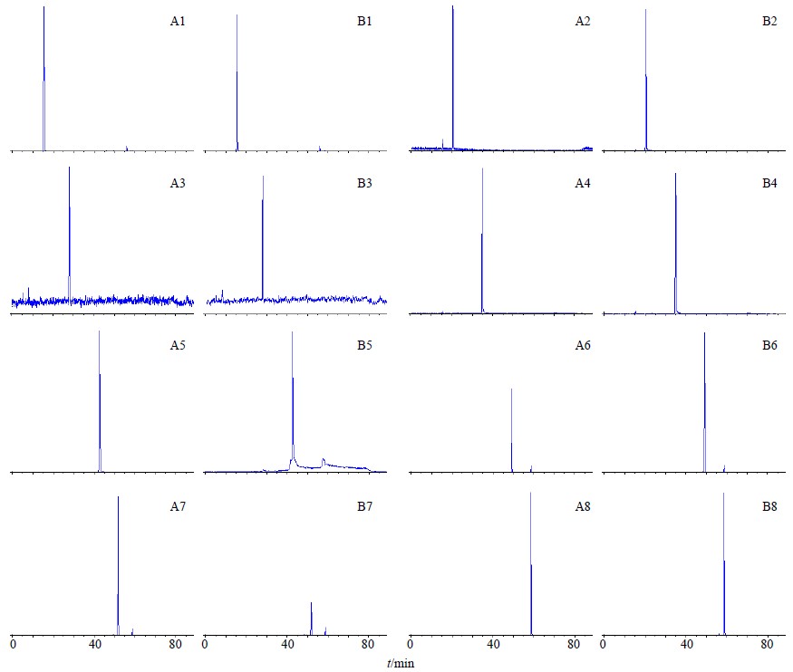Click the main peak in chromatogram A1
Viewport: 793px width, 672px height.
pos(44,79)
